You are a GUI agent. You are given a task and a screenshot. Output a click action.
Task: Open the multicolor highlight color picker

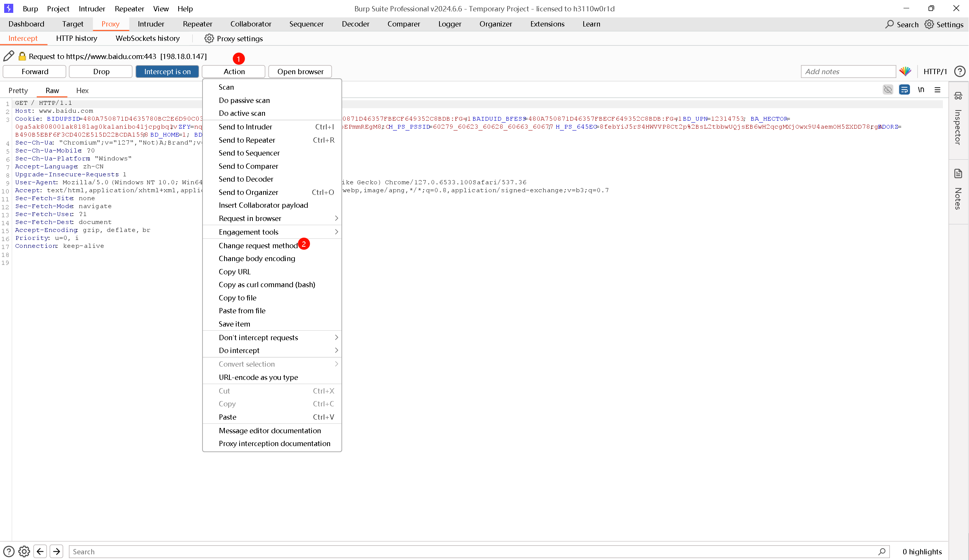click(x=905, y=72)
